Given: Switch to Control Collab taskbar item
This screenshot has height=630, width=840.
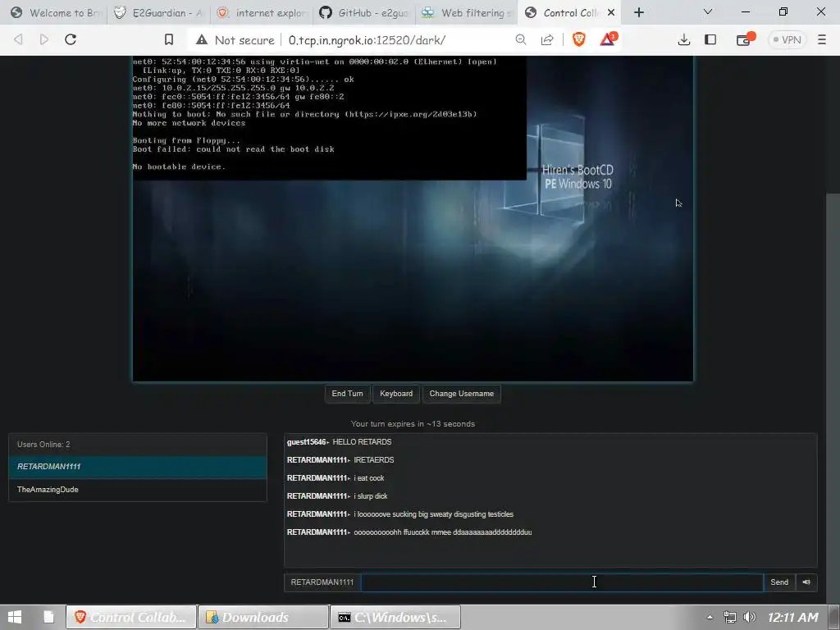Looking at the screenshot, I should (131, 617).
